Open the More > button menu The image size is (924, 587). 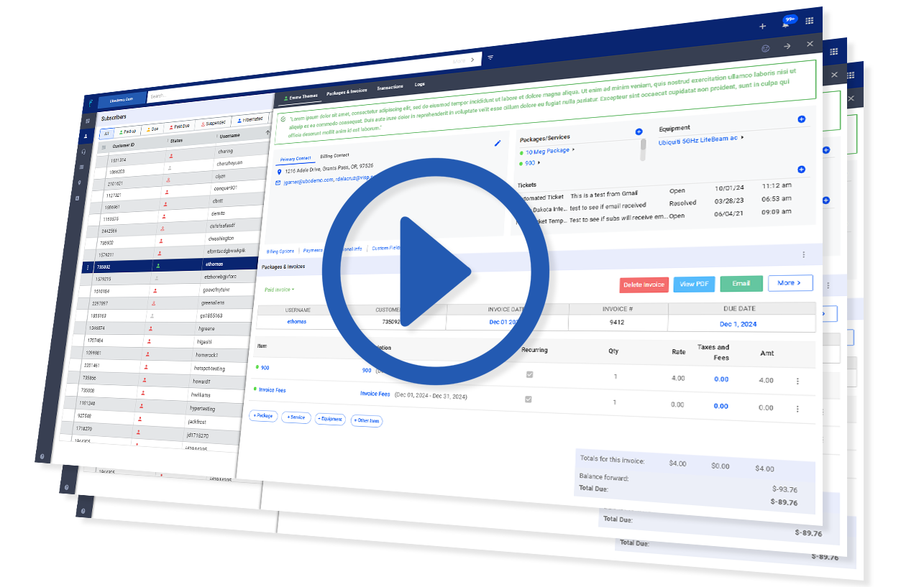tap(790, 283)
